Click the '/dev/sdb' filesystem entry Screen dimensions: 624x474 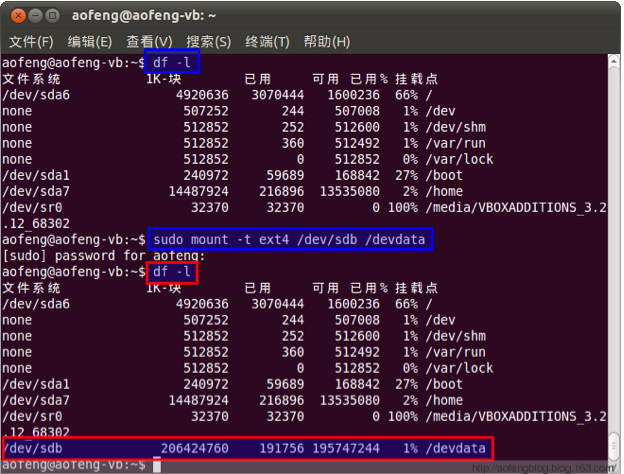pos(33,449)
